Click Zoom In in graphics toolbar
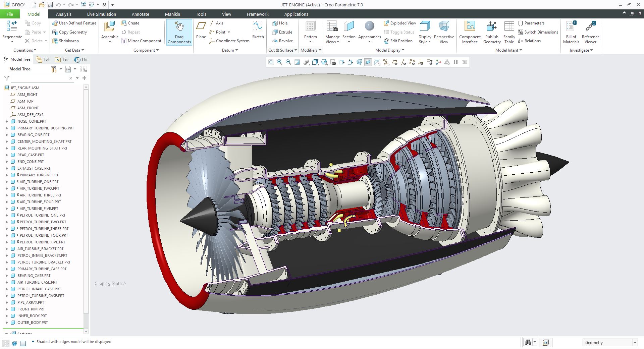This screenshot has width=644, height=349. tap(279, 62)
